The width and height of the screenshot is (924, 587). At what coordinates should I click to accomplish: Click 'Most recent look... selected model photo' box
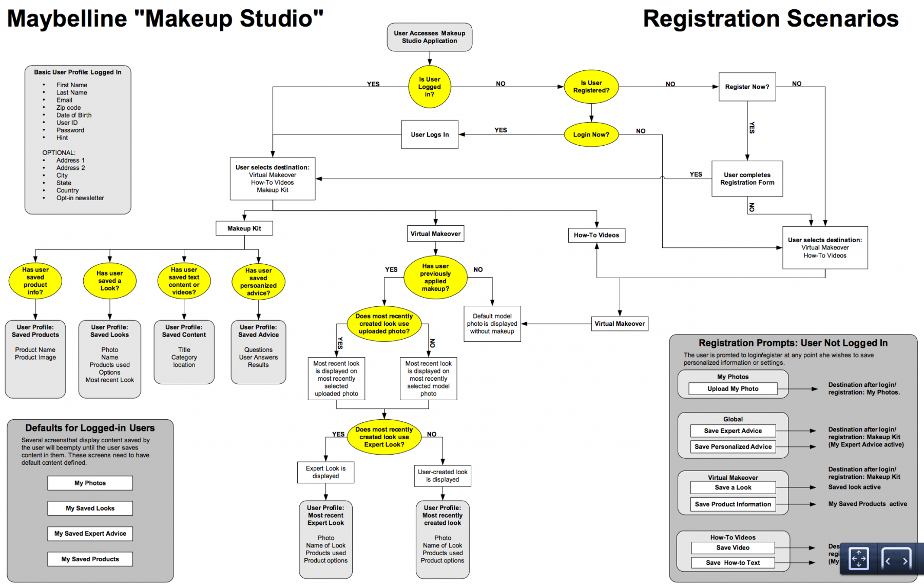click(x=429, y=379)
